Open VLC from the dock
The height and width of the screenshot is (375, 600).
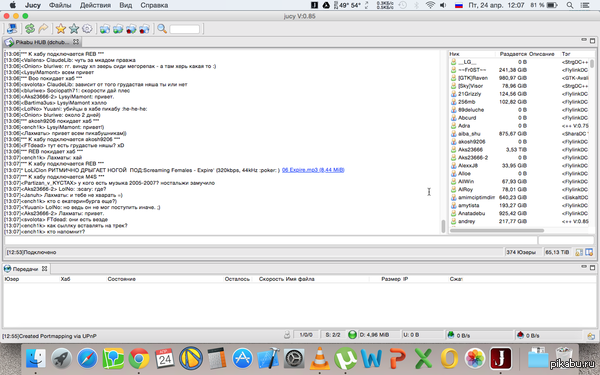(x=320, y=359)
